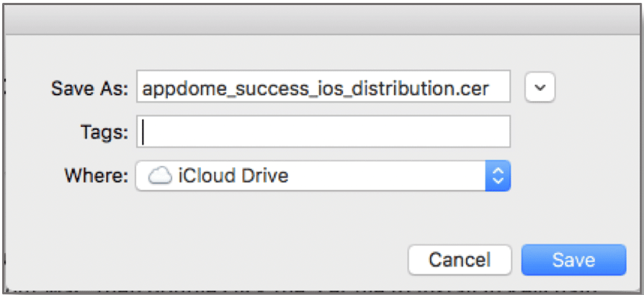Open the iCloud Drive location popup
The height and width of the screenshot is (295, 644).
coord(323,175)
